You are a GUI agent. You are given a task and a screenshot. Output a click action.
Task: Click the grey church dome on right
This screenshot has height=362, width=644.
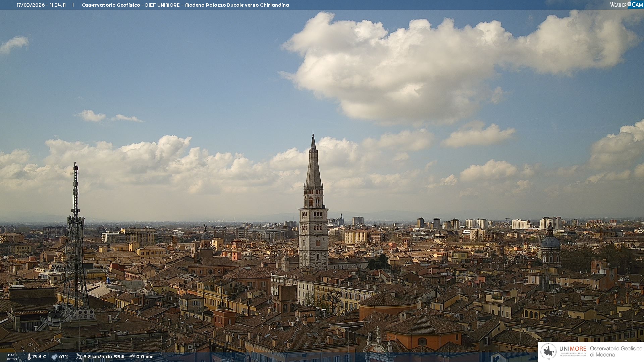coord(550,242)
